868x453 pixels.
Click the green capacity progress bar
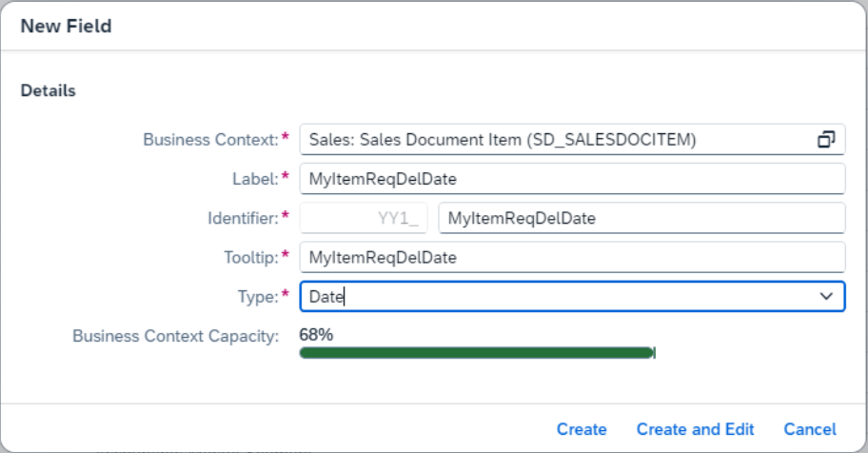point(477,353)
